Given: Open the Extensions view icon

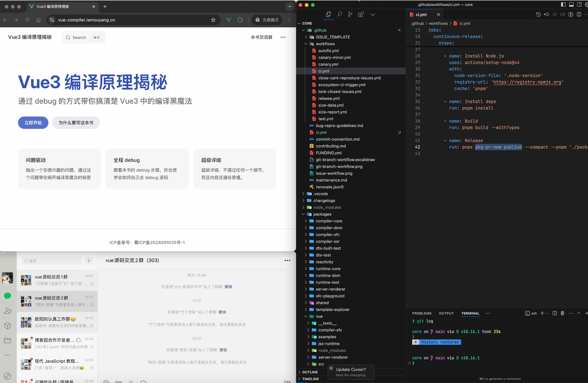Looking at the screenshot, I should coord(361,15).
